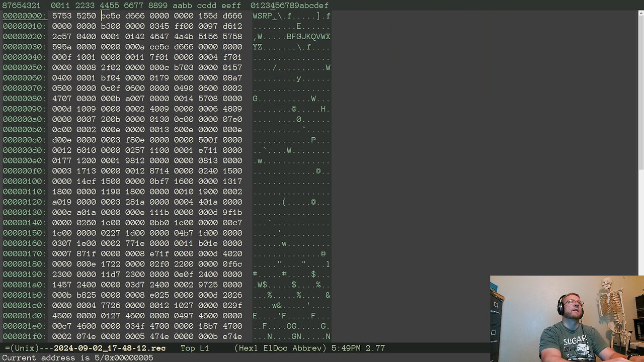Viewport: 644px width, 362px height.
Task: Click hex word 1457 in row 000001a0
Action: [62, 285]
